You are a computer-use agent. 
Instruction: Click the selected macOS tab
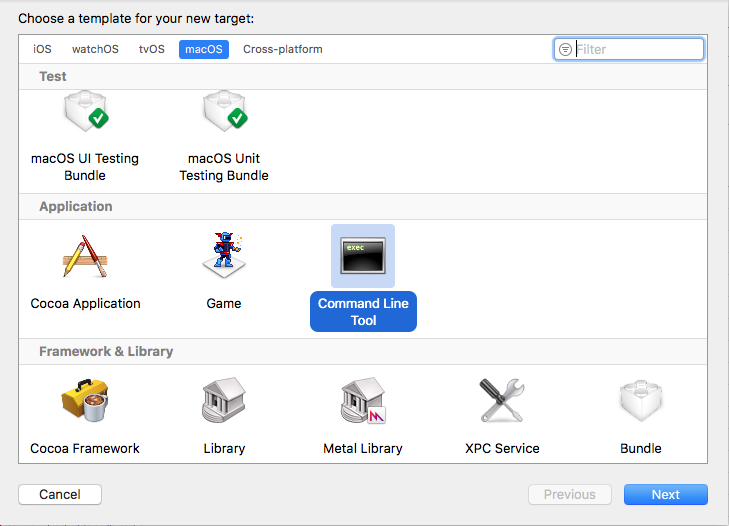click(204, 49)
